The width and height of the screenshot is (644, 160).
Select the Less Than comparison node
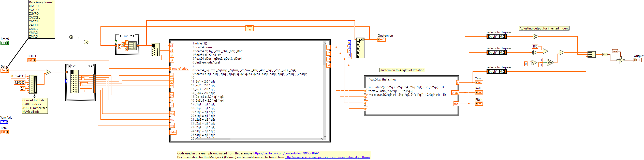coord(534,62)
